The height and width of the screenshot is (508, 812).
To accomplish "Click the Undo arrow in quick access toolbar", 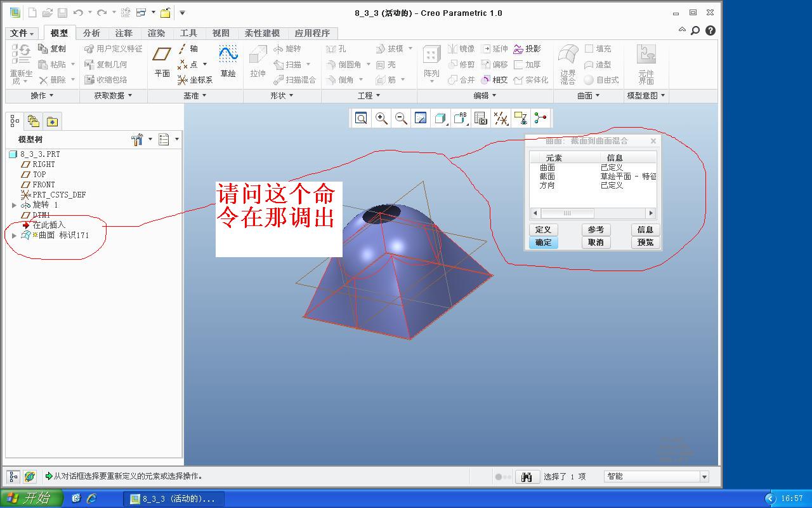I will pyautogui.click(x=78, y=13).
